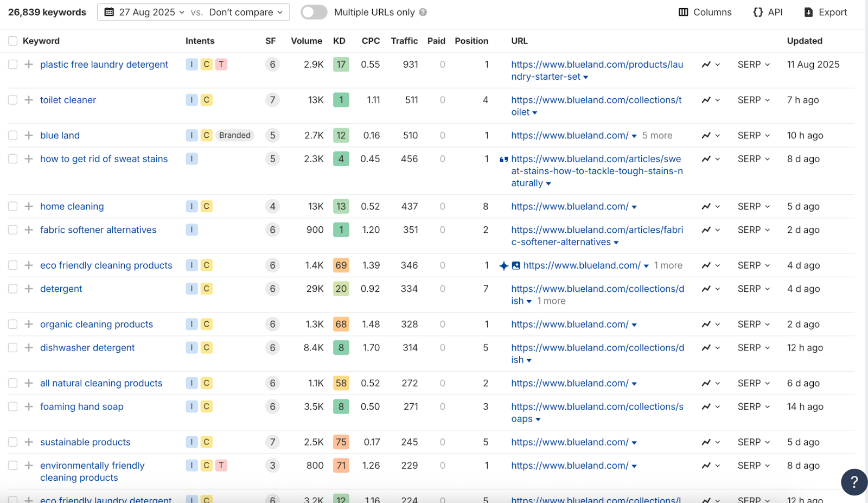Check the select-all checkbox in header
The height and width of the screenshot is (503, 868).
[x=13, y=41]
